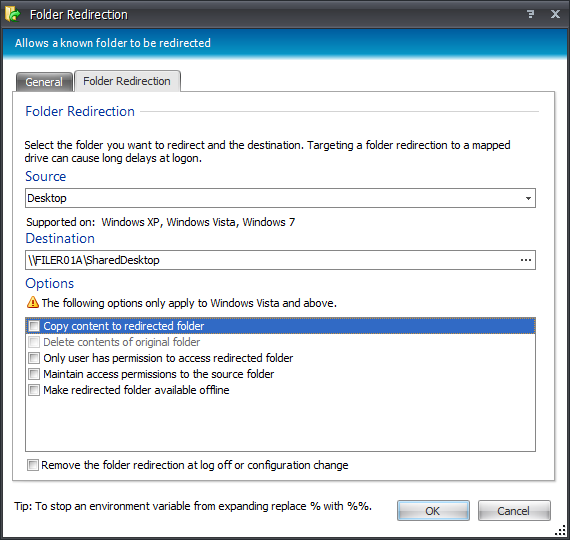The height and width of the screenshot is (540, 570).
Task: Expand the Source dropdown arrow
Action: click(x=528, y=198)
